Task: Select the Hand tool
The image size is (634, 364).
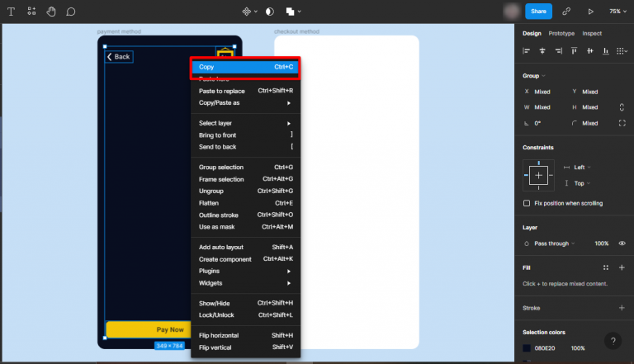Action: (51, 12)
